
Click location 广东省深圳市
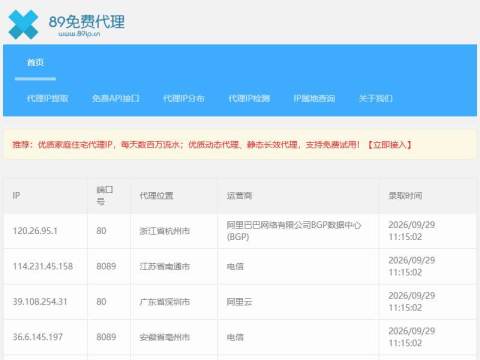pos(165,302)
